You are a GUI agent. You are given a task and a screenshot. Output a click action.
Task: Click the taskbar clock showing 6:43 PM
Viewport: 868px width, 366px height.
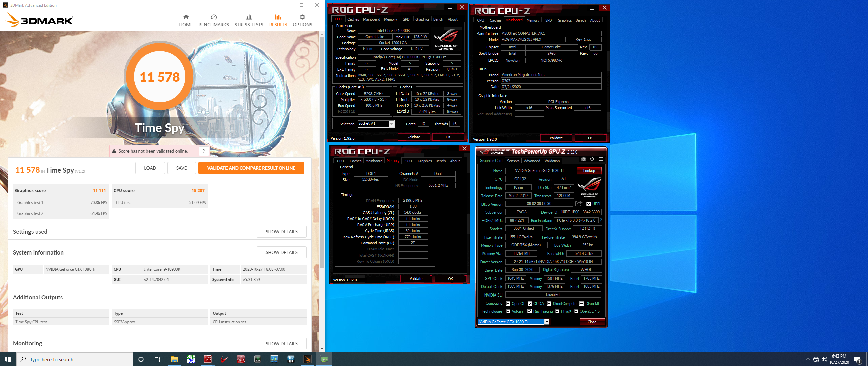pos(839,359)
